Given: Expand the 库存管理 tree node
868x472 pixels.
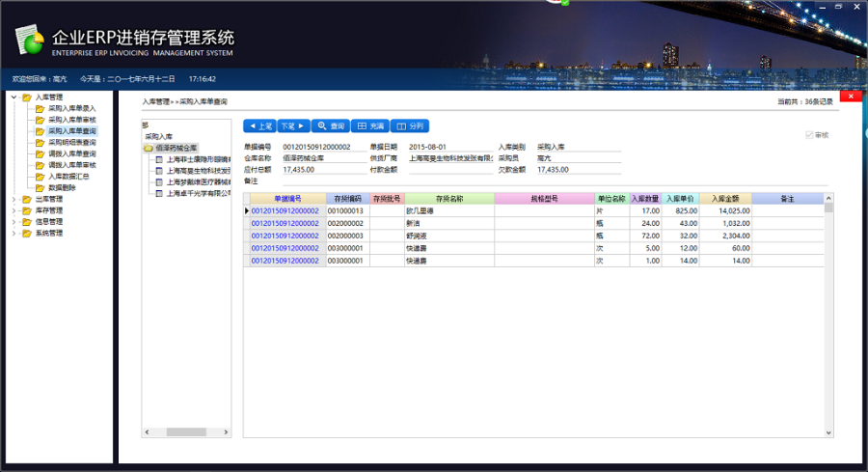Looking at the screenshot, I should pos(14,210).
